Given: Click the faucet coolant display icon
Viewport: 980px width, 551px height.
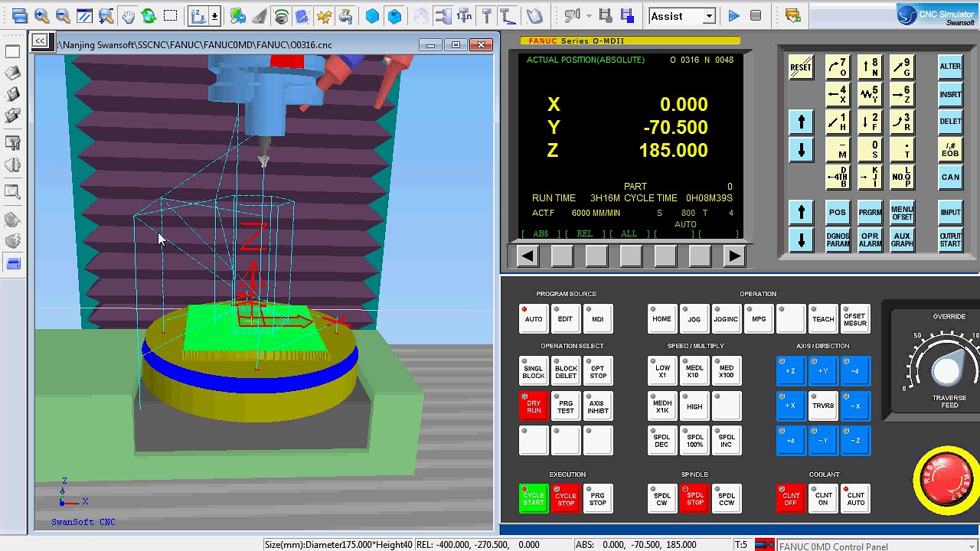Looking at the screenshot, I should (x=345, y=15).
